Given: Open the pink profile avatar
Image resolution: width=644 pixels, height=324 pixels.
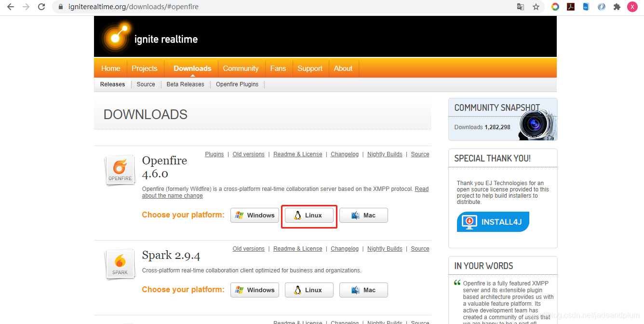Looking at the screenshot, I should [632, 7].
